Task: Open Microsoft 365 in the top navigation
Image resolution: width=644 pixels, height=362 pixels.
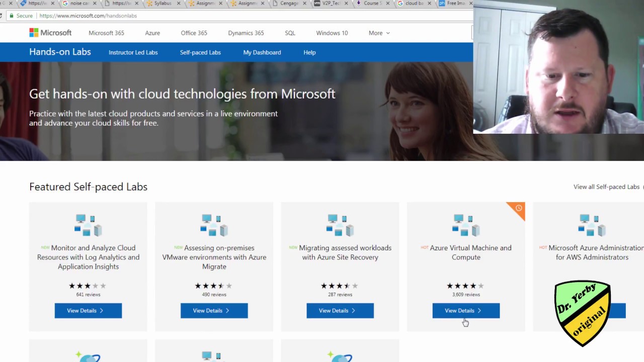Action: (106, 33)
